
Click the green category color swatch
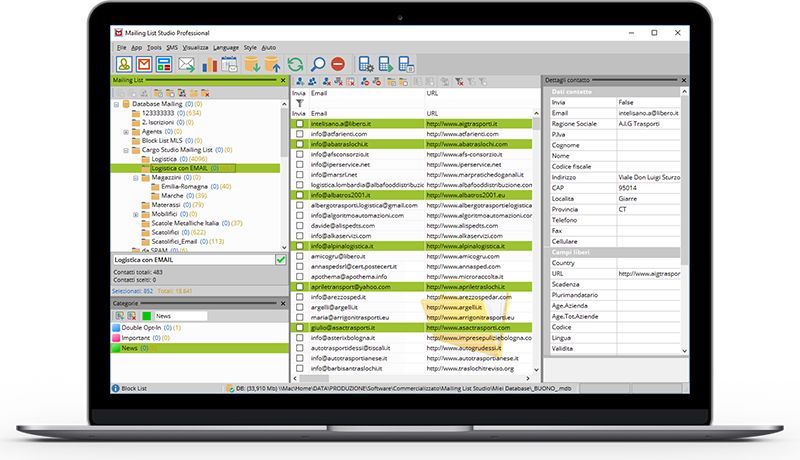[145, 316]
